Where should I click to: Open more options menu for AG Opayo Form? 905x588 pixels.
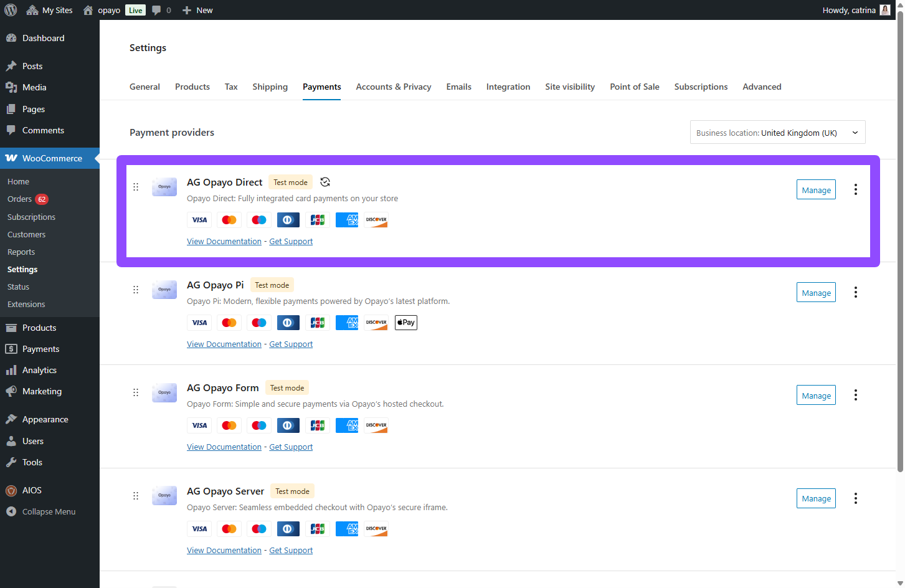click(855, 395)
